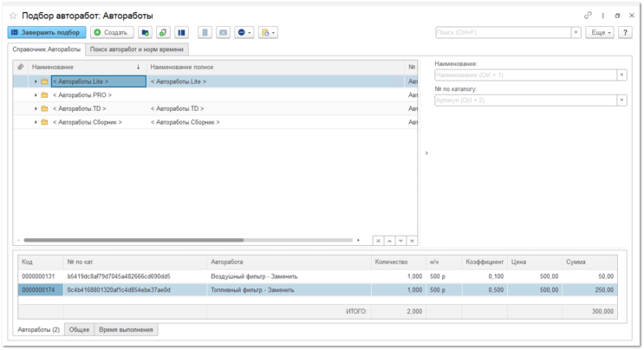The height and width of the screenshot is (350, 644).
Task: Select the Автоработы.Сборник tree row
Action: click(x=216, y=122)
